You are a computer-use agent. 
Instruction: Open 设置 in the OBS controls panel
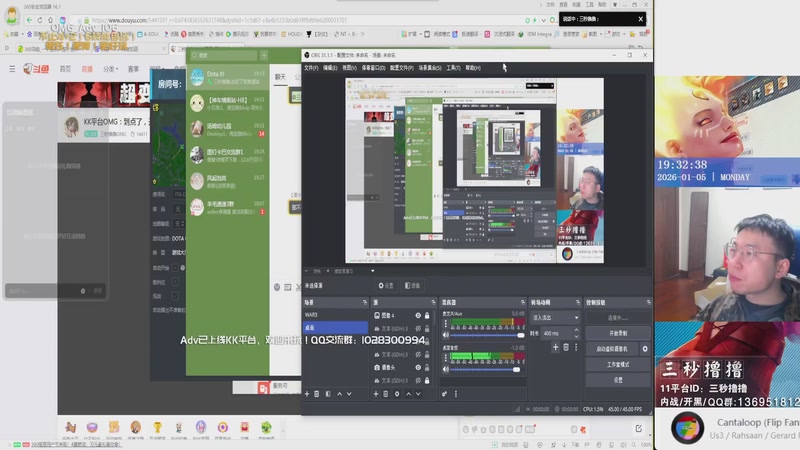pyautogui.click(x=618, y=380)
